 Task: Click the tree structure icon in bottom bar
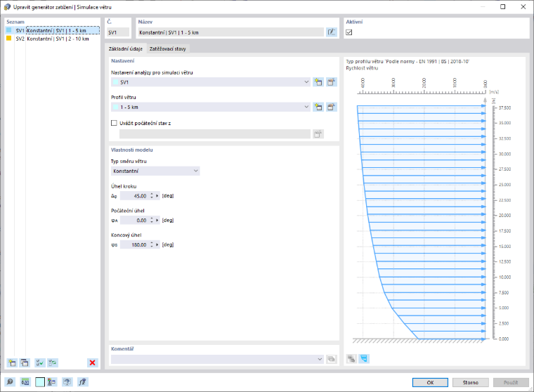point(52,382)
